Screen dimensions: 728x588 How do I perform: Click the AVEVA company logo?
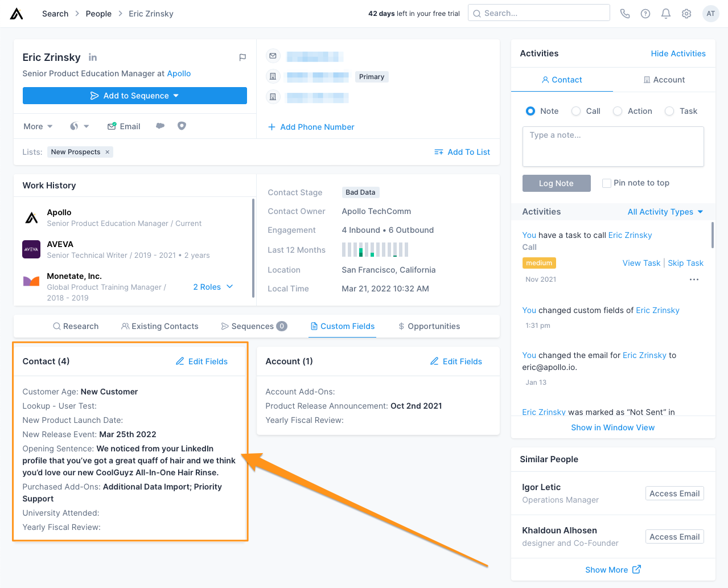tap(31, 249)
